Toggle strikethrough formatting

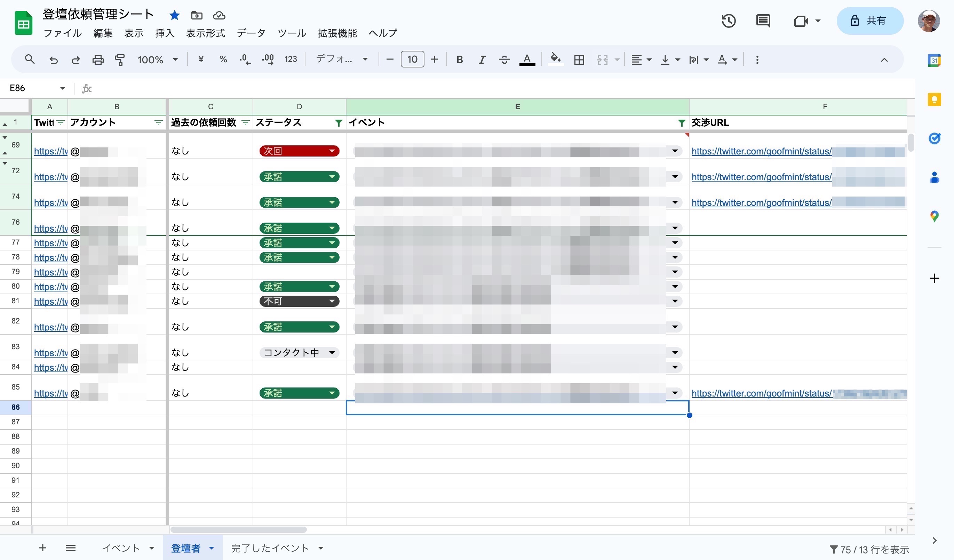click(504, 59)
